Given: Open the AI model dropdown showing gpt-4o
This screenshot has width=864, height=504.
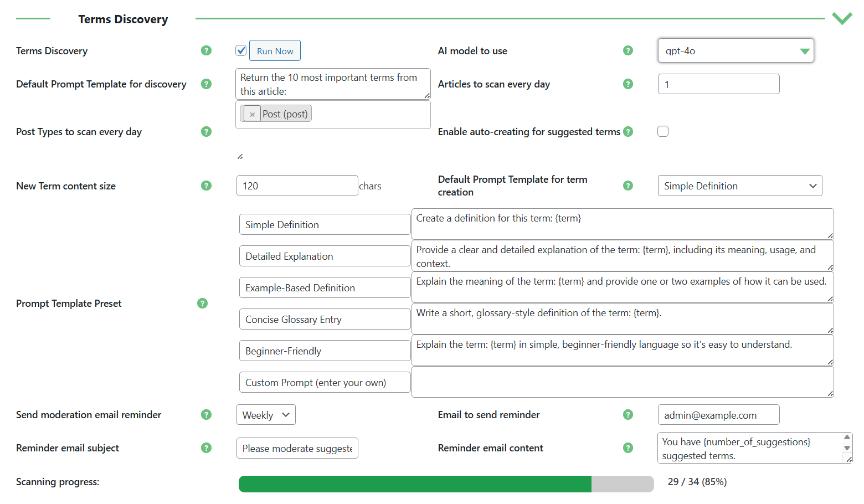Looking at the screenshot, I should click(x=736, y=50).
